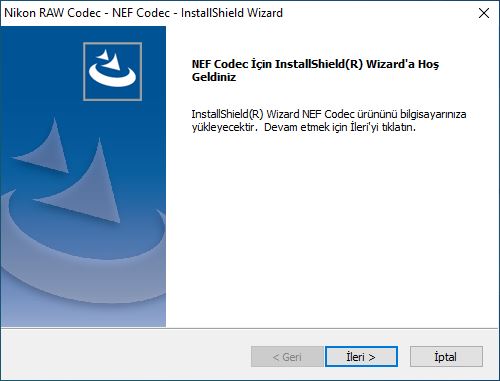500x381 pixels.
Task: Click the İleri > button to continue
Action: click(x=361, y=357)
